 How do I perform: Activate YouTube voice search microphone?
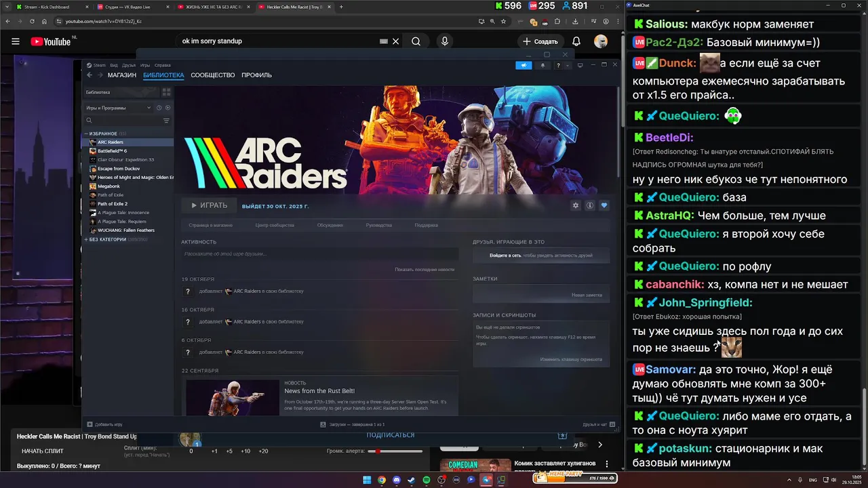coord(445,41)
